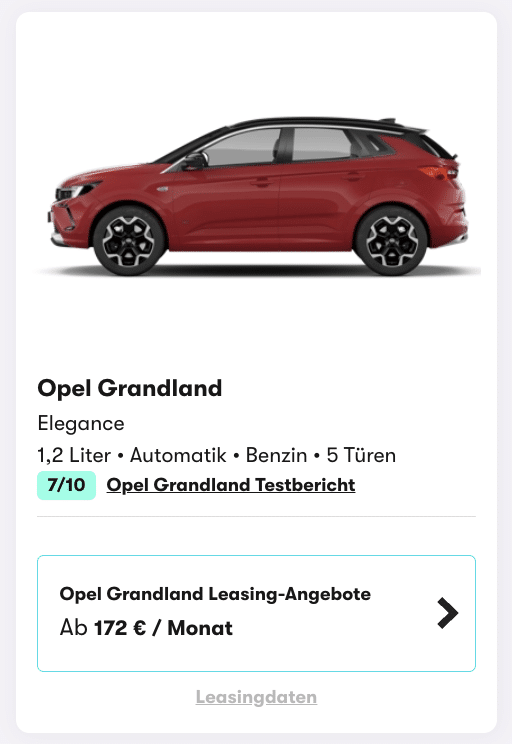Click the 5 Türen spec text

pyautogui.click(x=361, y=455)
